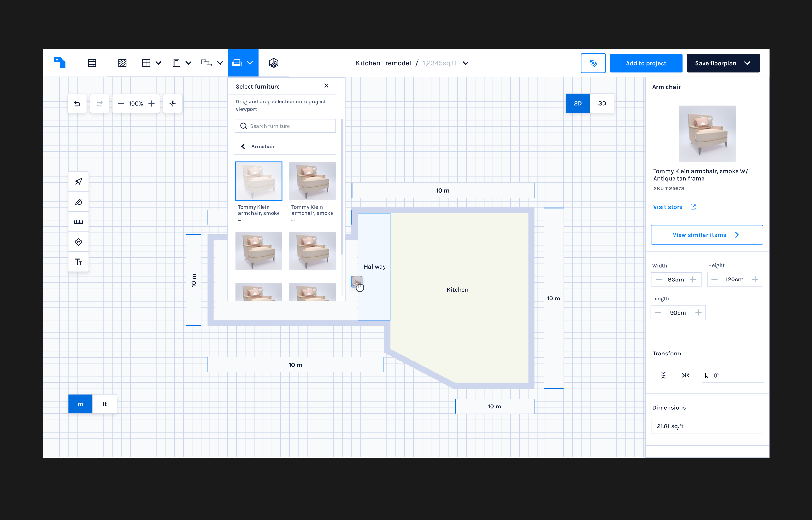This screenshot has height=520, width=812.
Task: Select the m unit toggle
Action: click(80, 404)
